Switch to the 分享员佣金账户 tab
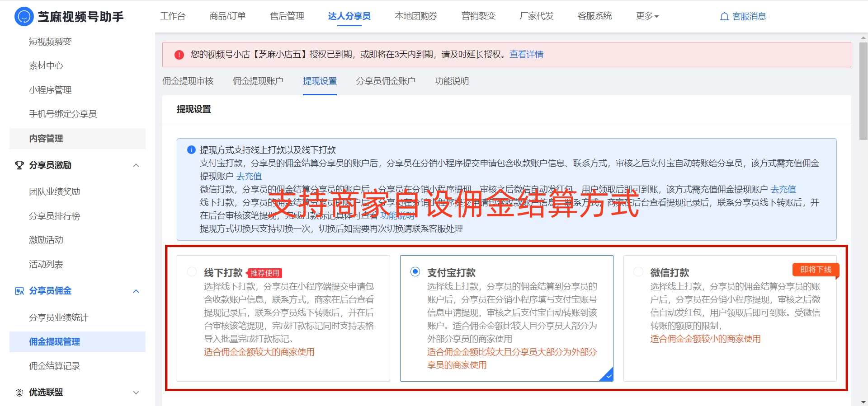 click(386, 81)
